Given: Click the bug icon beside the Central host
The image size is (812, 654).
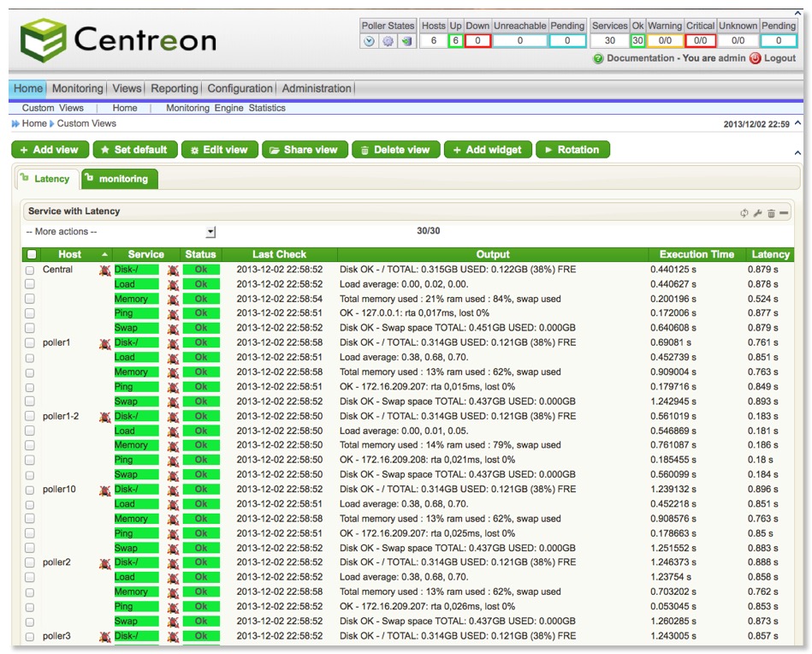Looking at the screenshot, I should coord(104,271).
